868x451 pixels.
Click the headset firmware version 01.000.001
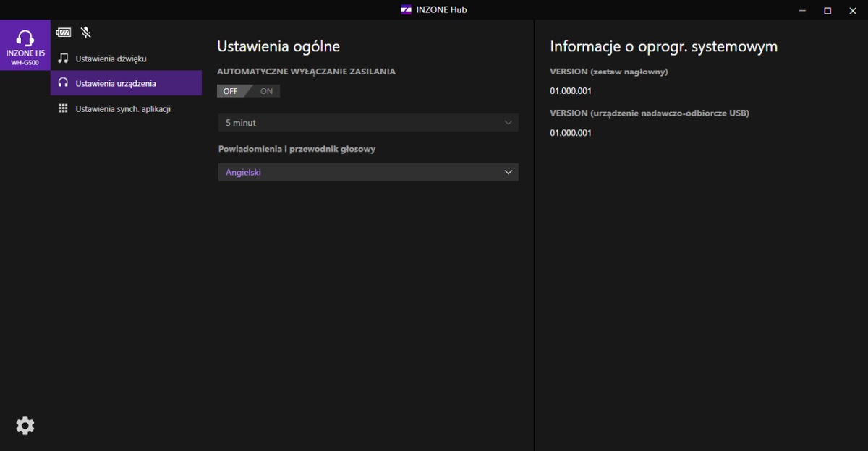click(571, 91)
